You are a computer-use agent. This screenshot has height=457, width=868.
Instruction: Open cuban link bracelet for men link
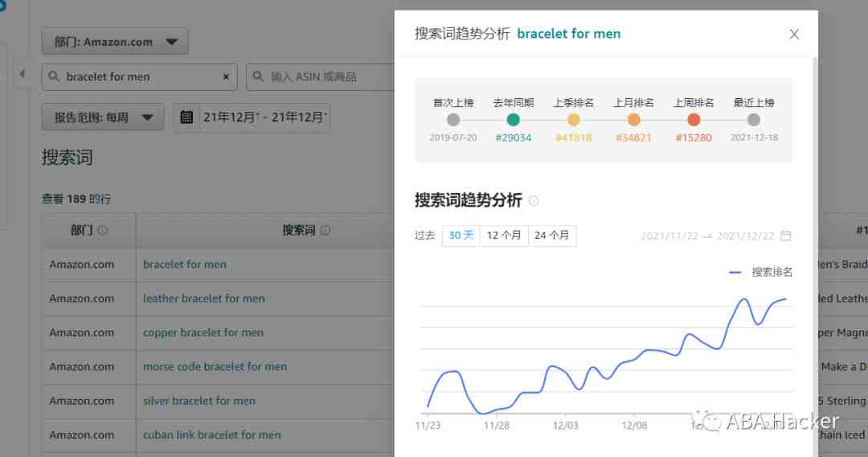(x=212, y=435)
